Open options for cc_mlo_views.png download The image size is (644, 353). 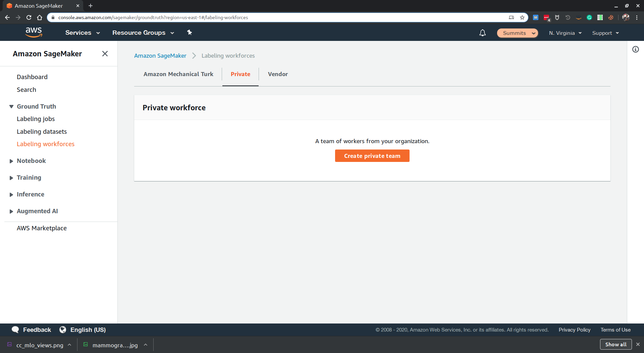coord(69,345)
